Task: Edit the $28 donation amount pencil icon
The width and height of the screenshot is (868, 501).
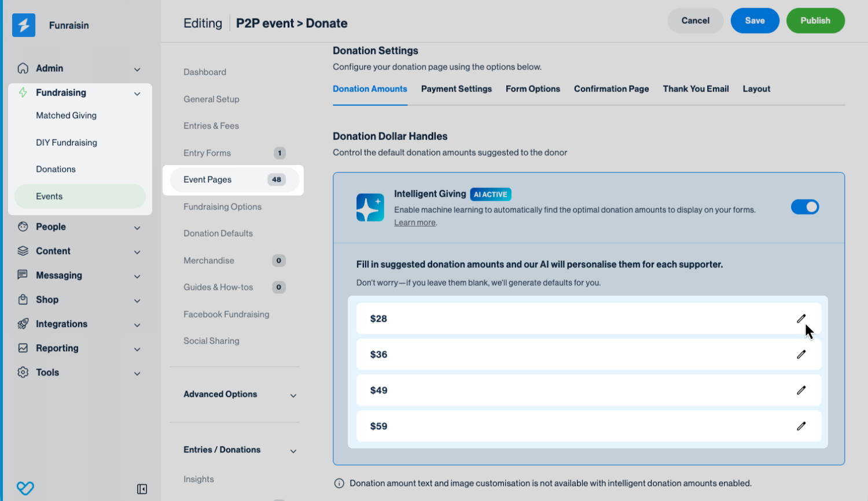Action: (x=801, y=319)
